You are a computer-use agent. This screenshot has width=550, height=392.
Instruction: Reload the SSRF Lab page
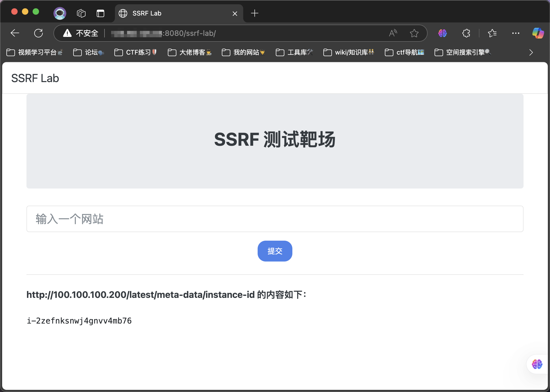click(x=38, y=33)
